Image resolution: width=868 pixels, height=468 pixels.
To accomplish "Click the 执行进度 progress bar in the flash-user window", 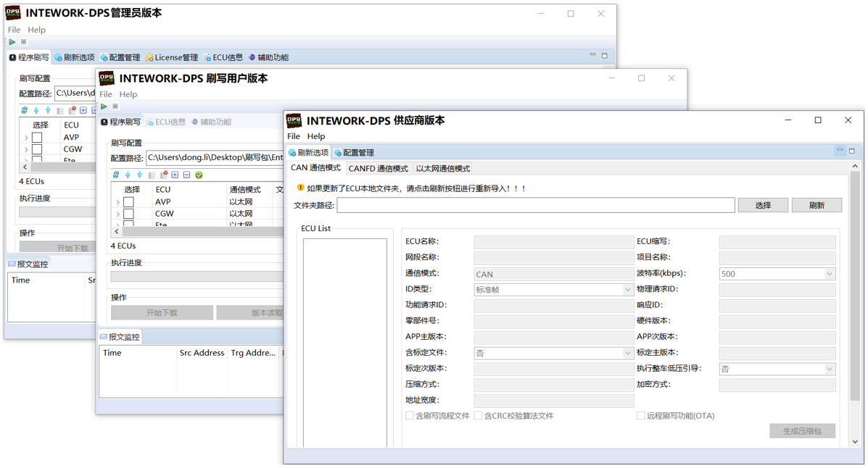I will (x=197, y=277).
